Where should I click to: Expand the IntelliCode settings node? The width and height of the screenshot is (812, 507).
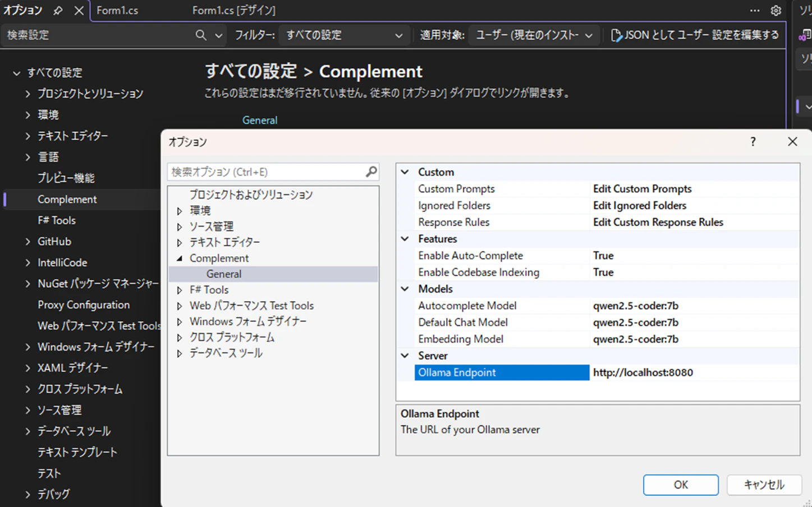click(27, 262)
